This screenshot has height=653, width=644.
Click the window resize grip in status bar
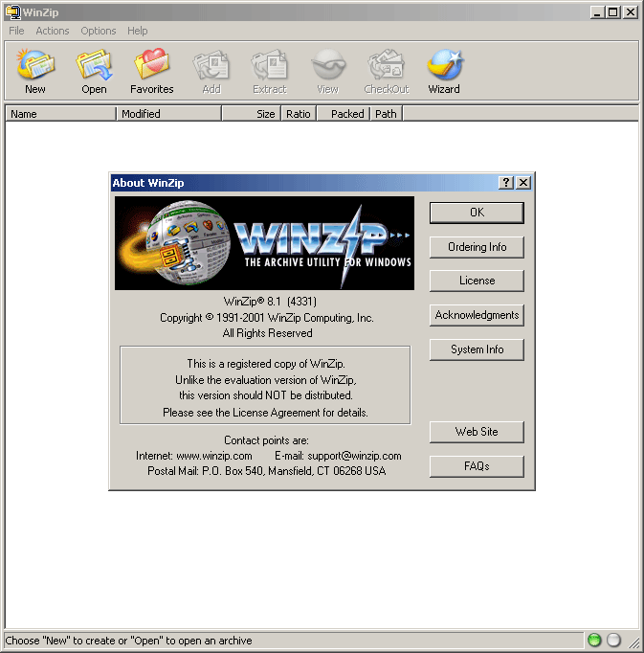[633, 642]
